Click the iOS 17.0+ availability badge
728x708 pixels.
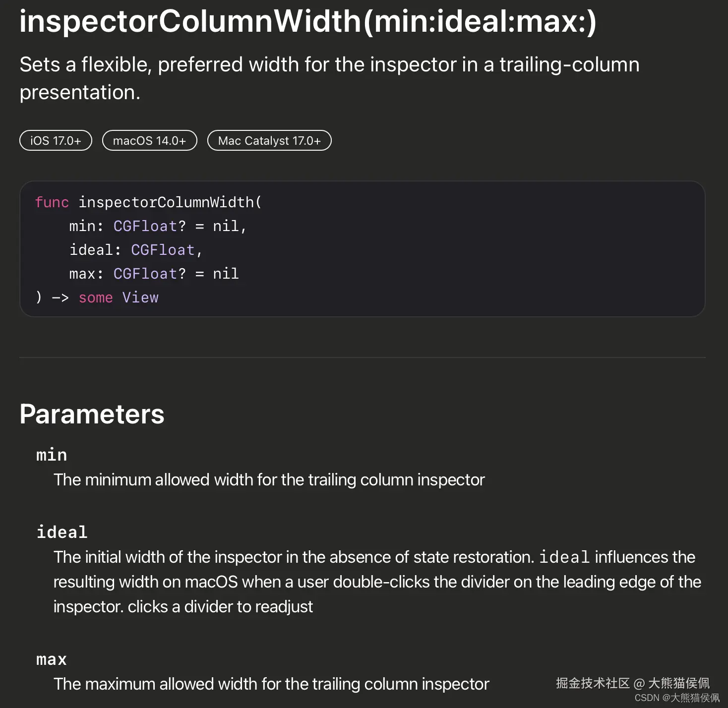coord(56,141)
